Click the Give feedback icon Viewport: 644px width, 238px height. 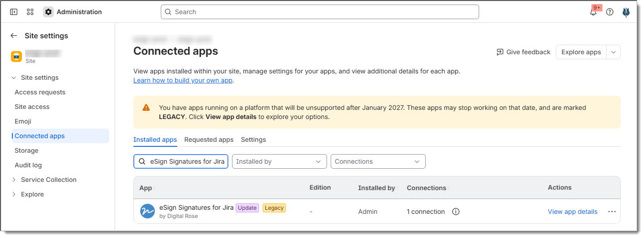(x=500, y=52)
